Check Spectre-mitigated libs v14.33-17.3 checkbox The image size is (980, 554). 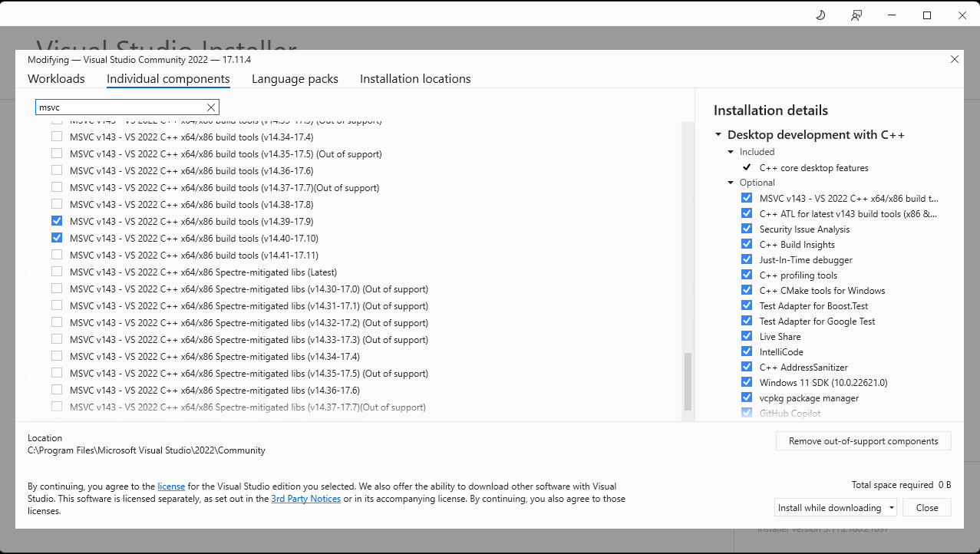[x=57, y=339]
